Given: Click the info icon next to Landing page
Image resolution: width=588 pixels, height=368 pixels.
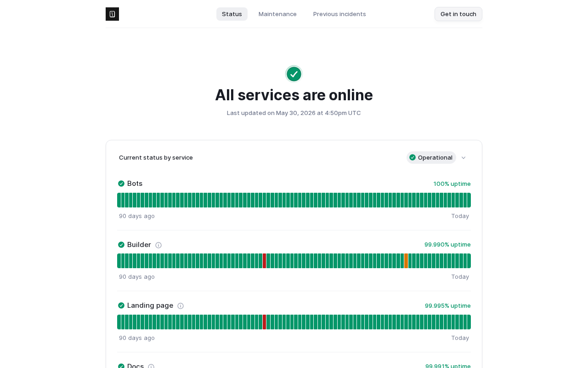Looking at the screenshot, I should [x=181, y=306].
